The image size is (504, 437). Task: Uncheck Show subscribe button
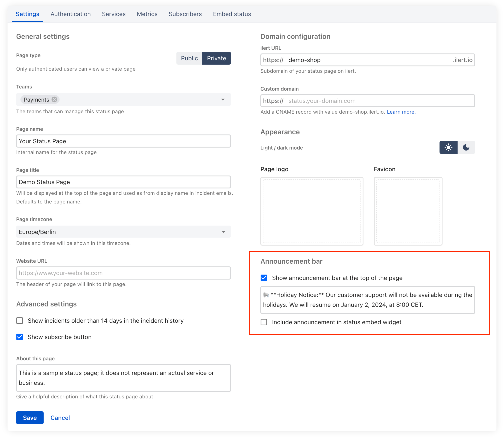20,337
